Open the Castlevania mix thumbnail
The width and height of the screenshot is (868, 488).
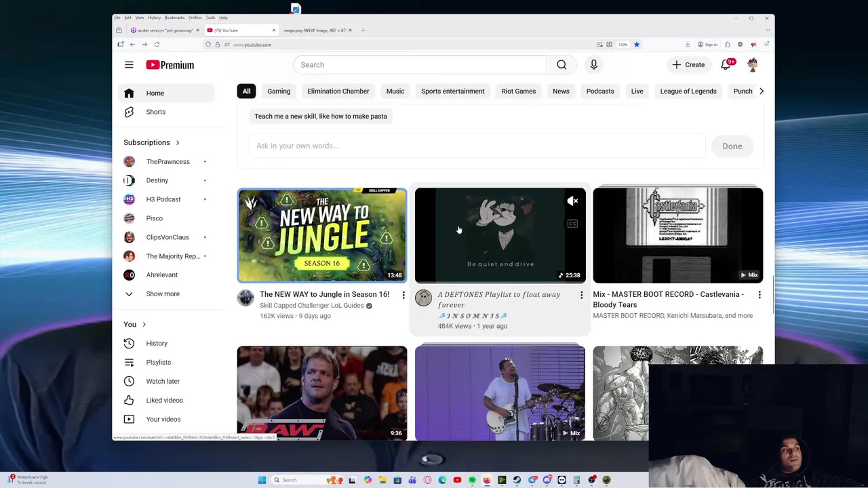pyautogui.click(x=678, y=235)
